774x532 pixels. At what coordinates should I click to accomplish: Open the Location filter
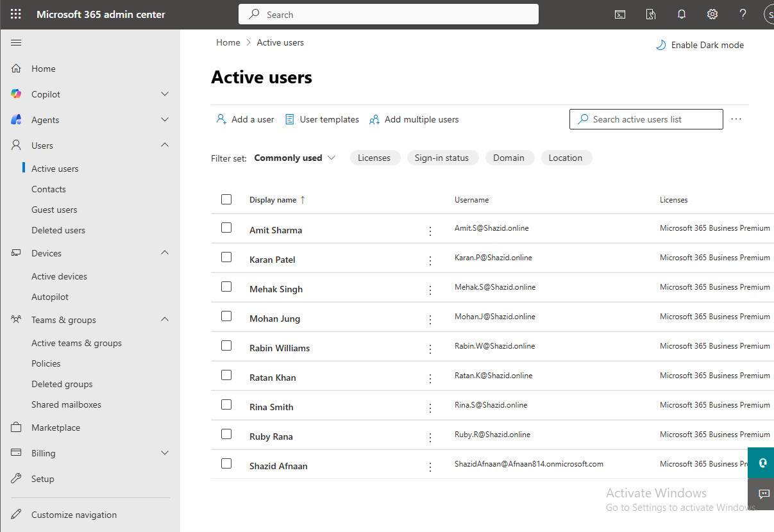[x=566, y=158]
